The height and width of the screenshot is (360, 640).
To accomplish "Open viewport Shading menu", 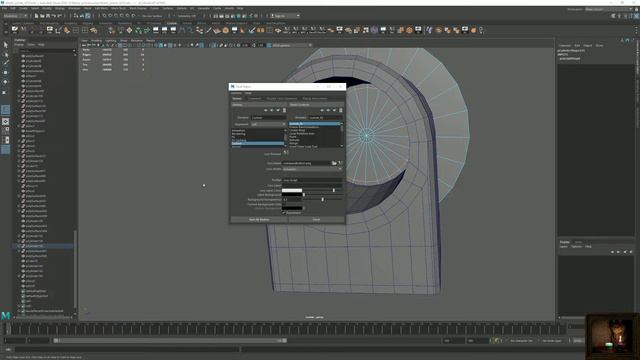I will point(96,40).
